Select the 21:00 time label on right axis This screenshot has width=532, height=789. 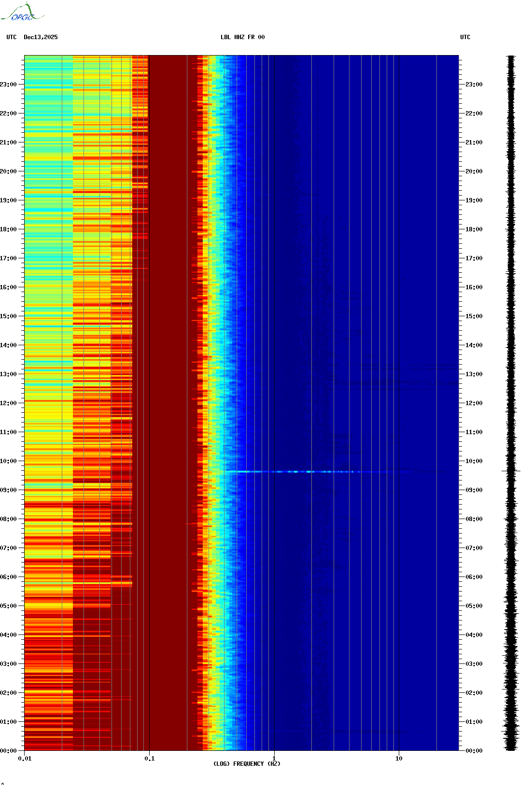pyautogui.click(x=474, y=142)
